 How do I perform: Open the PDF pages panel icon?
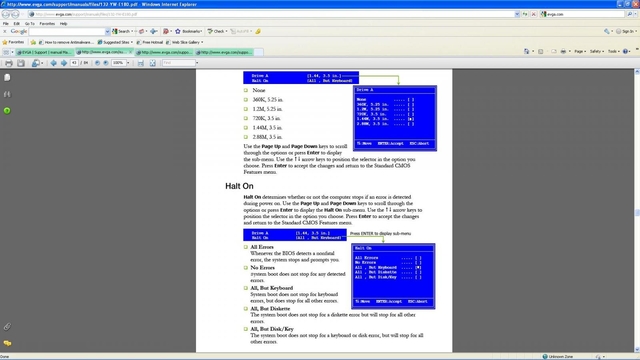[x=7, y=78]
